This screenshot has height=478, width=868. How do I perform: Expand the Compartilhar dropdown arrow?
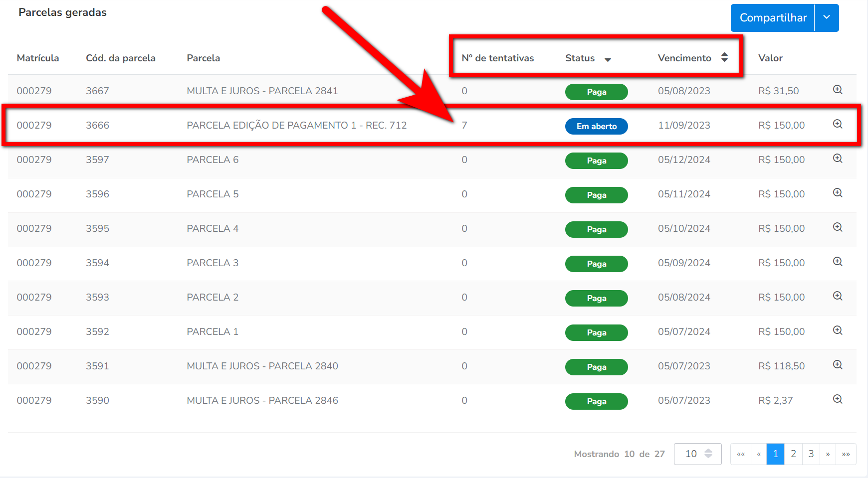[827, 17]
